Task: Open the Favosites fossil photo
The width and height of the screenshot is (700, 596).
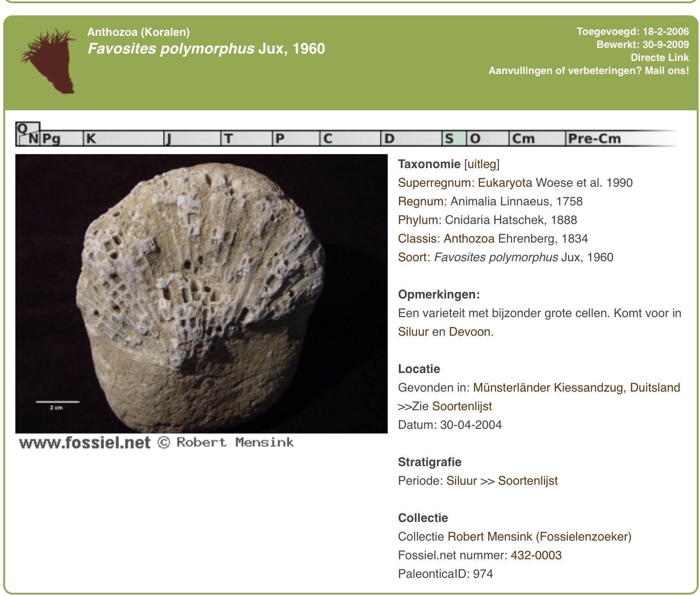Action: 201,293
